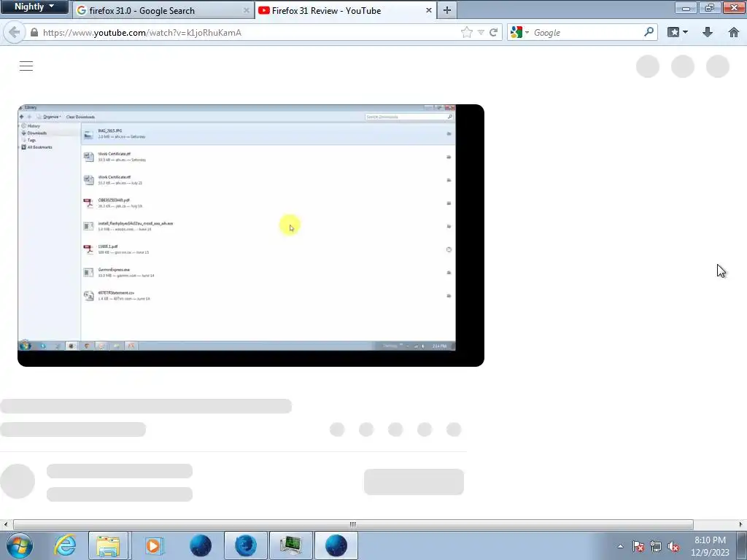747x560 pixels.
Task: Open Windows Media Player from taskbar
Action: pos(155,545)
